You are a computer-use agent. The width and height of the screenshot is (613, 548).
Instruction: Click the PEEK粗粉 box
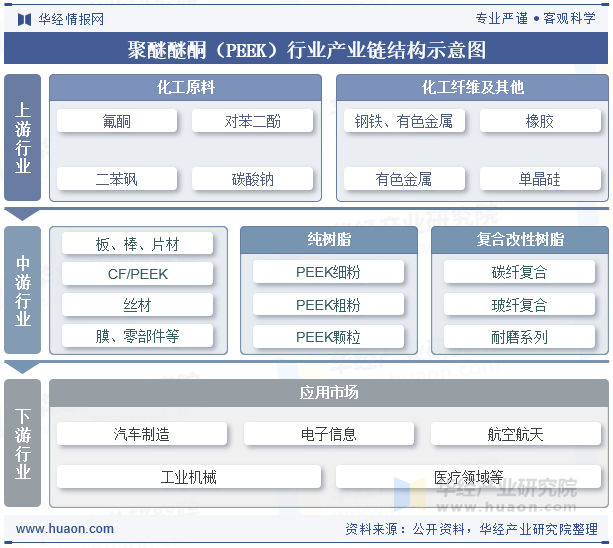click(328, 304)
